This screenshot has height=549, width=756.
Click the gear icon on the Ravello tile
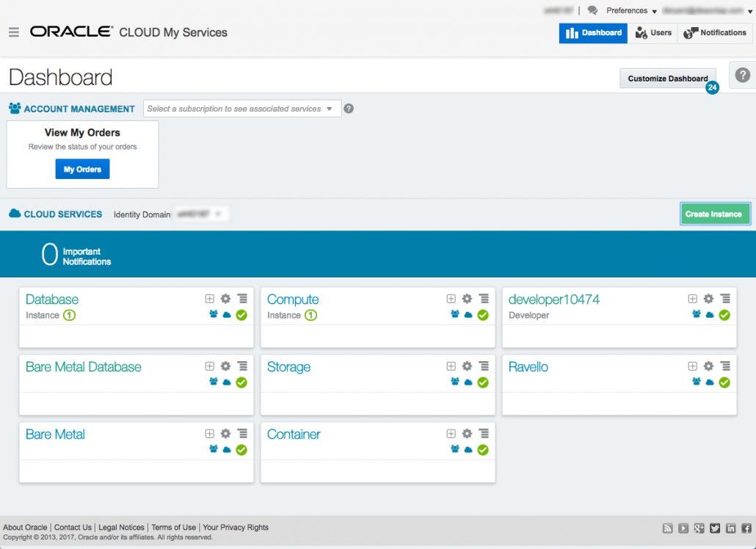tap(708, 366)
